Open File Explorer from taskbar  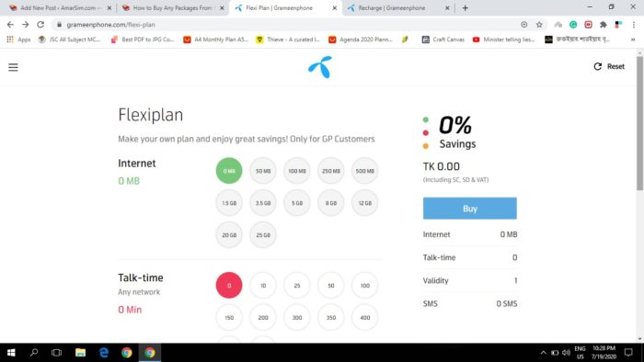(81, 353)
